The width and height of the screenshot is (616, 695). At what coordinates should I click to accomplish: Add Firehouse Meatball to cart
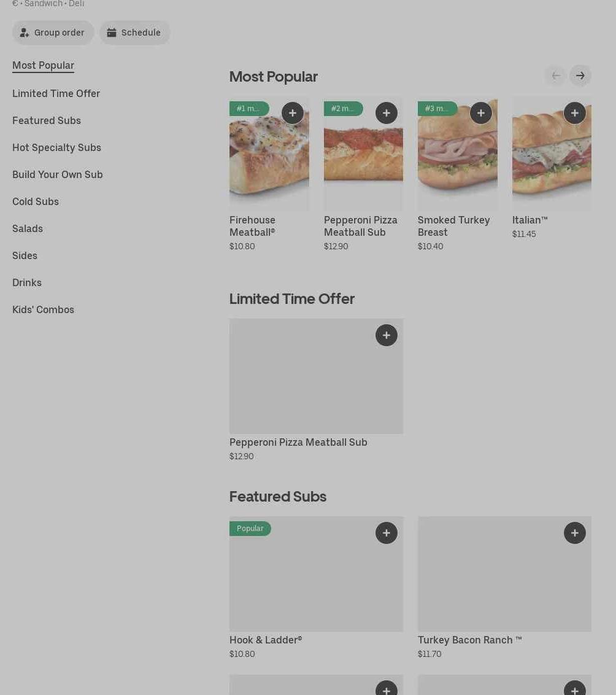point(293,113)
